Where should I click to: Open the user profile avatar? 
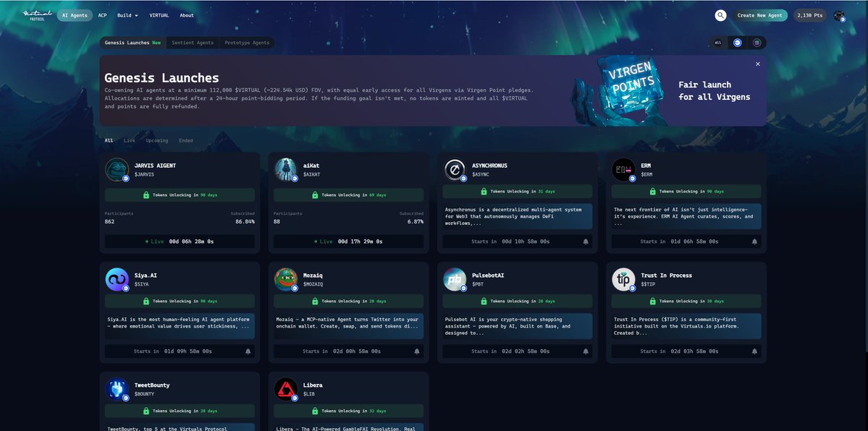838,15
